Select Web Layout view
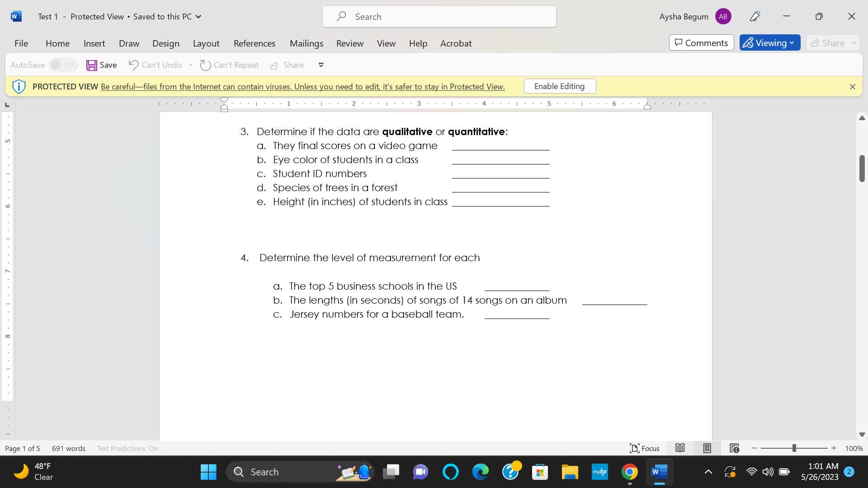868x488 pixels. coord(733,448)
